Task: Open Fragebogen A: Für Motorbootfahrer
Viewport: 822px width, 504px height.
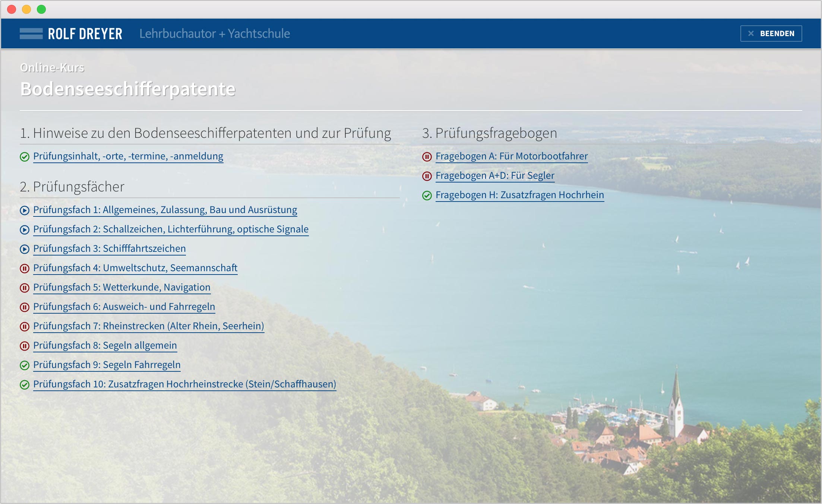Action: tap(512, 156)
